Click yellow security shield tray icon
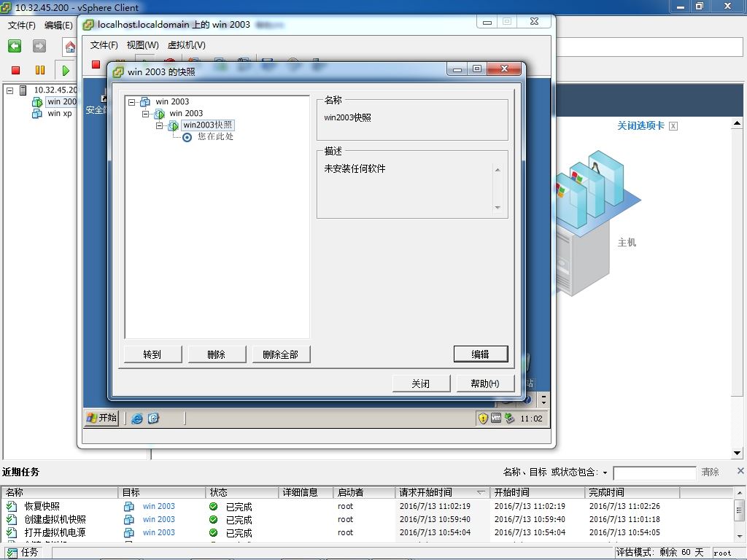The image size is (747, 560). [x=483, y=418]
